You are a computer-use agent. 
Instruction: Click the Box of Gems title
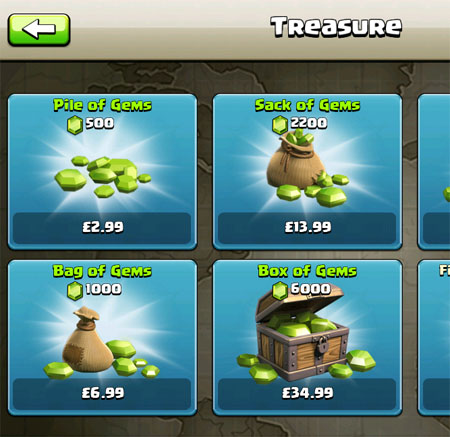(307, 271)
